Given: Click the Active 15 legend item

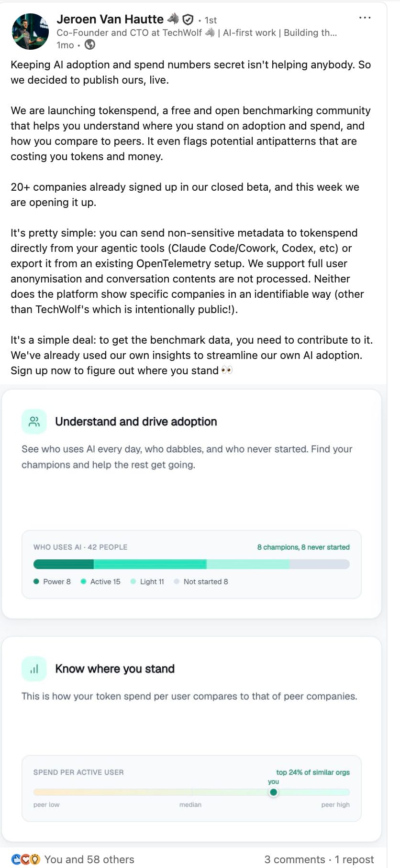Looking at the screenshot, I should 100,582.
